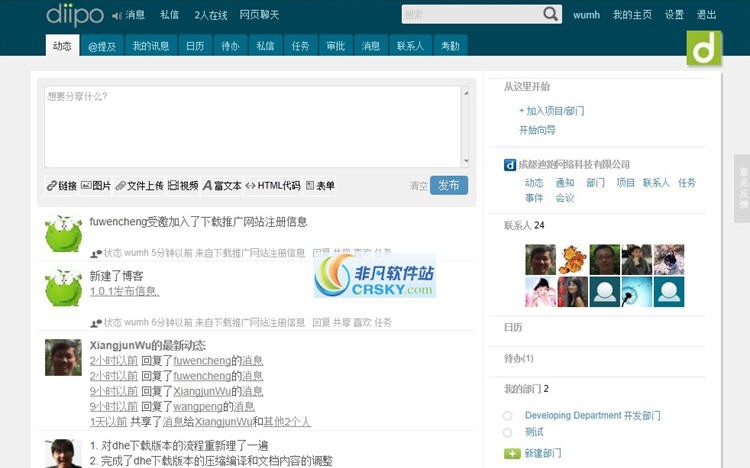750x468 pixels.
Task: Open the 任务 tab
Action: coord(300,46)
